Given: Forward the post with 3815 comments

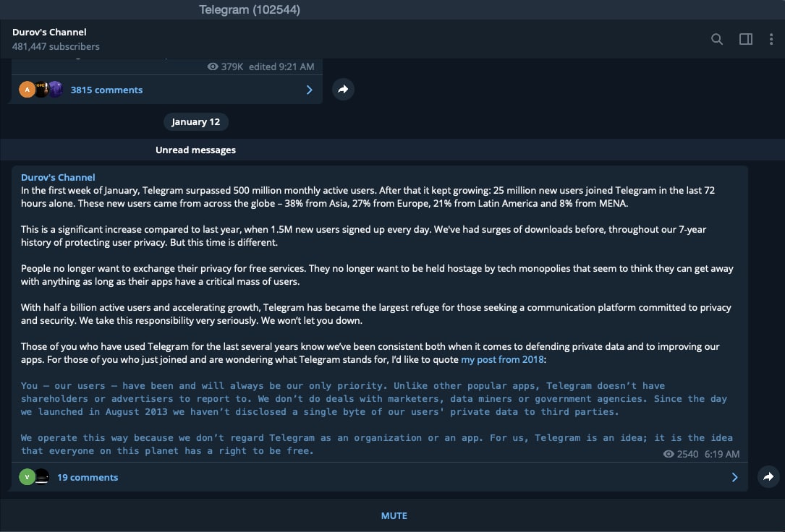Looking at the screenshot, I should (x=344, y=90).
